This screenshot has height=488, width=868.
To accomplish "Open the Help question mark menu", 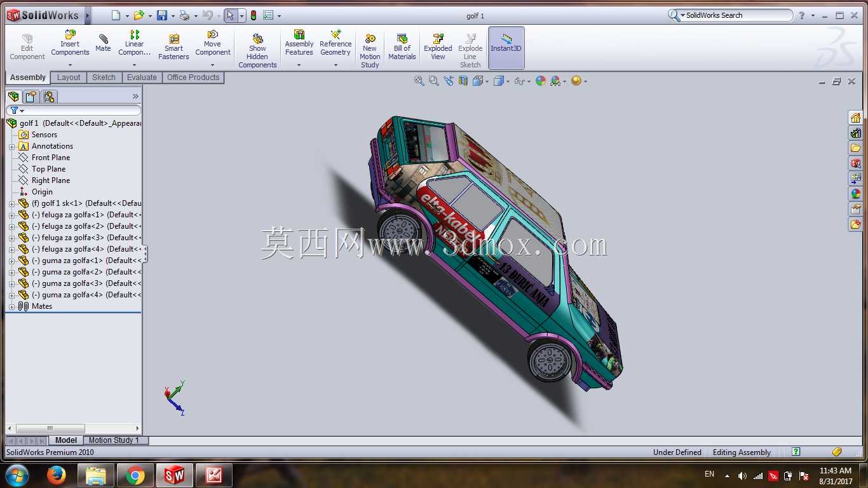I will [x=802, y=15].
